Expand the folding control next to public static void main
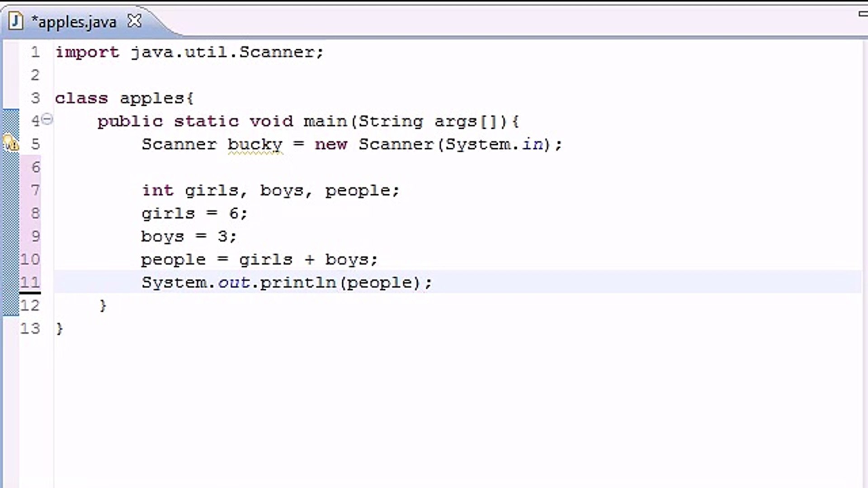868x488 pixels. pos(47,119)
